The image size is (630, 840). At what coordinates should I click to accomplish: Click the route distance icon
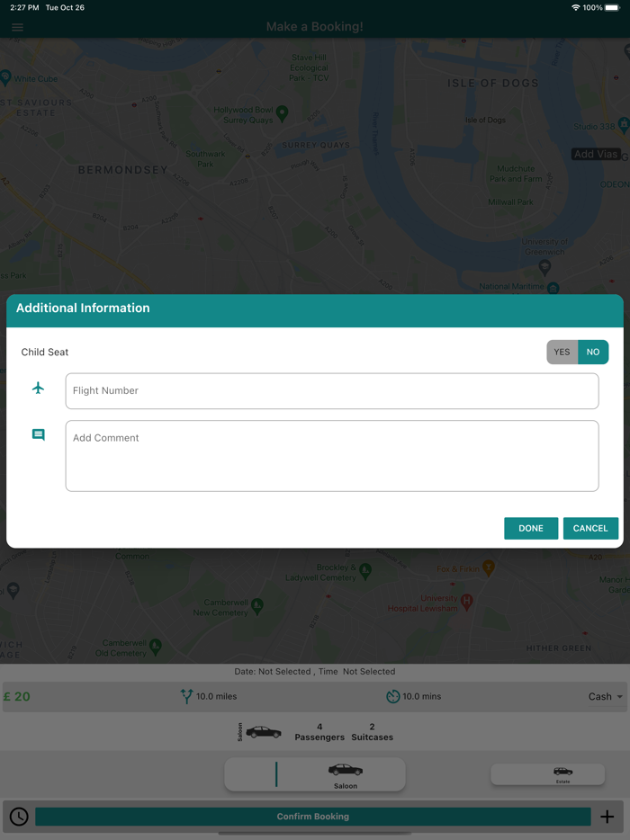tap(186, 696)
